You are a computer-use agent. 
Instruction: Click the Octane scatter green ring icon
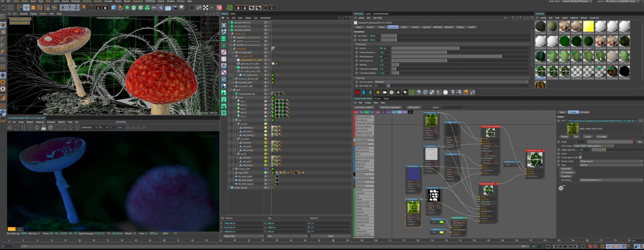(412, 93)
